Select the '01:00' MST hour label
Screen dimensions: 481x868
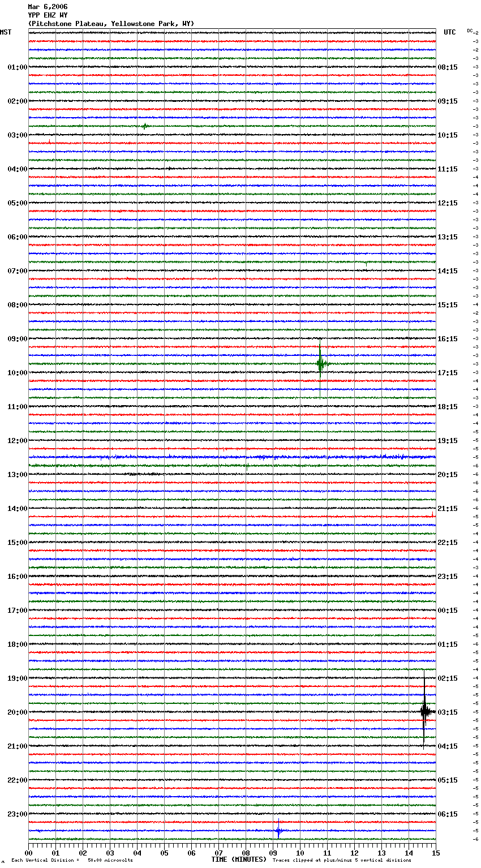(x=18, y=67)
